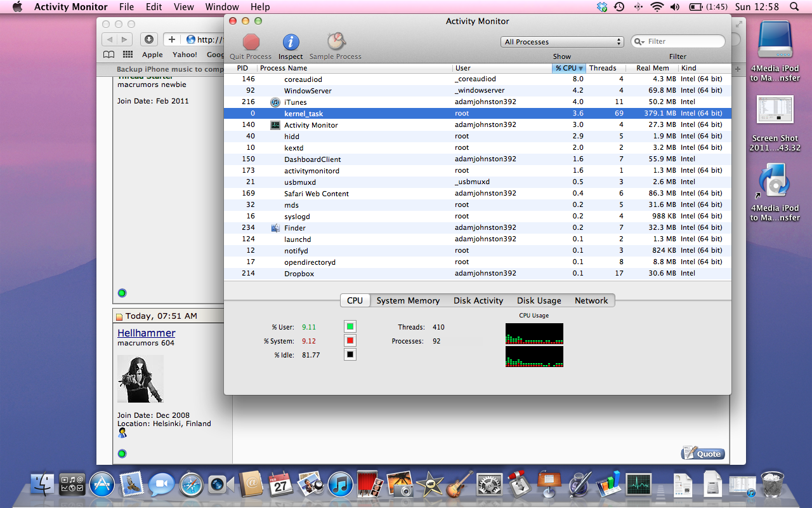Open the Apple menu
This screenshot has width=812, height=508.
[x=17, y=7]
